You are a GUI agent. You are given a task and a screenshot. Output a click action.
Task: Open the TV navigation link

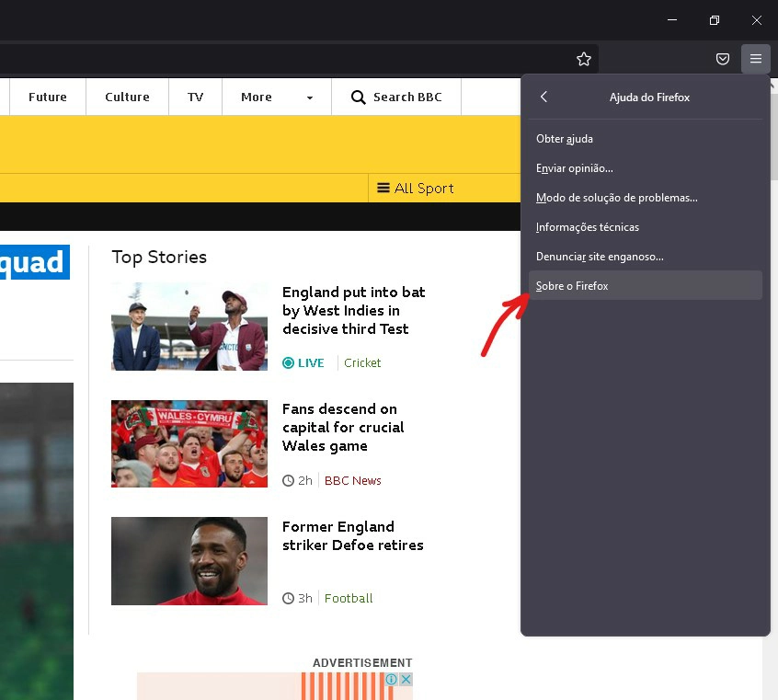pyautogui.click(x=196, y=97)
